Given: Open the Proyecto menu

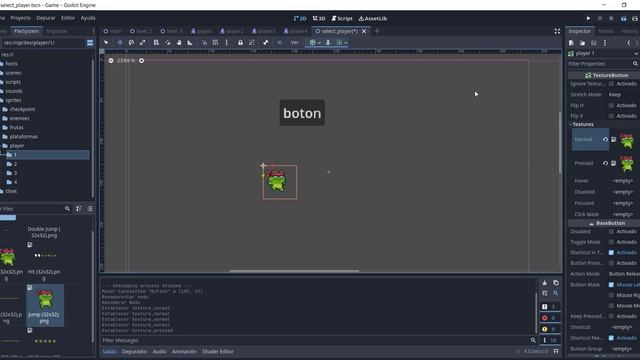Looking at the screenshot, I should pyautogui.click(x=20, y=18).
